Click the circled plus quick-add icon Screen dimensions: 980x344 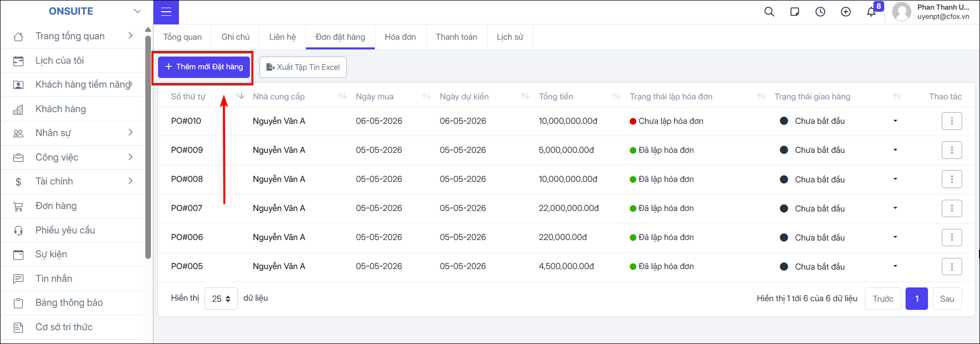(845, 12)
